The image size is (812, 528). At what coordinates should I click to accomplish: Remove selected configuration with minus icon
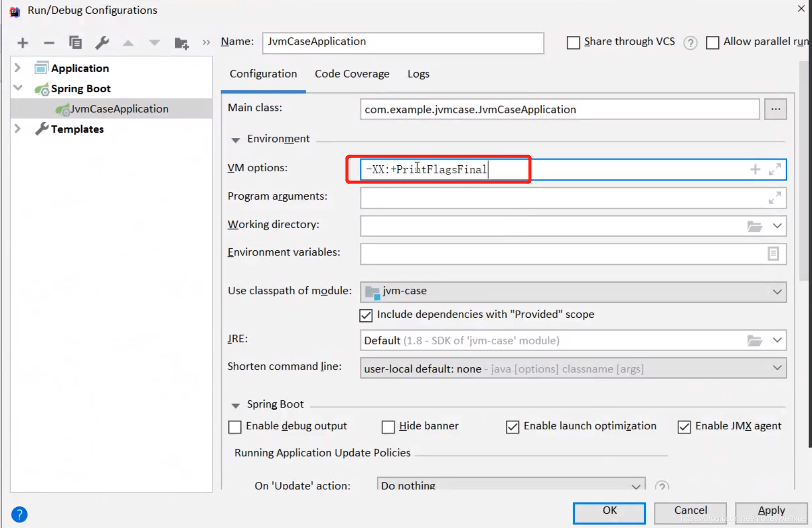(x=49, y=43)
